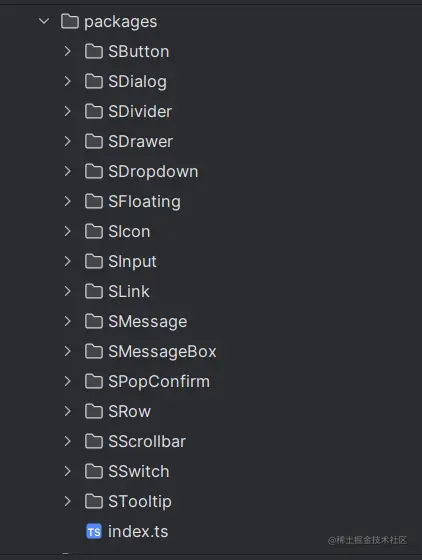Open the index.ts file name
The width and height of the screenshot is (422, 560).
click(x=138, y=531)
